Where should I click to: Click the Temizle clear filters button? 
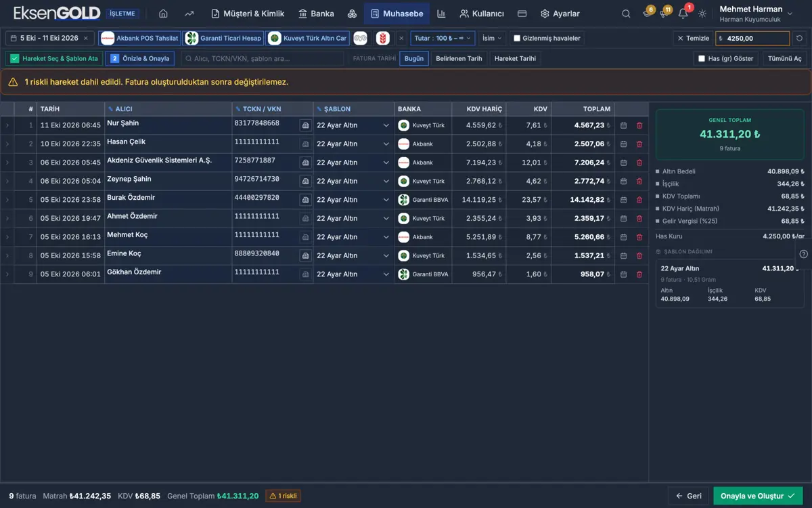click(693, 39)
